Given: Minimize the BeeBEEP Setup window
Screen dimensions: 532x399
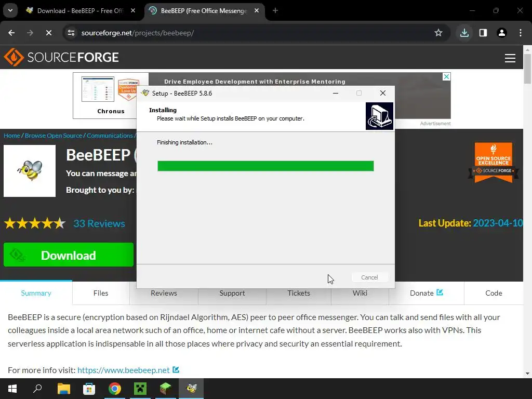Looking at the screenshot, I should (336, 93).
